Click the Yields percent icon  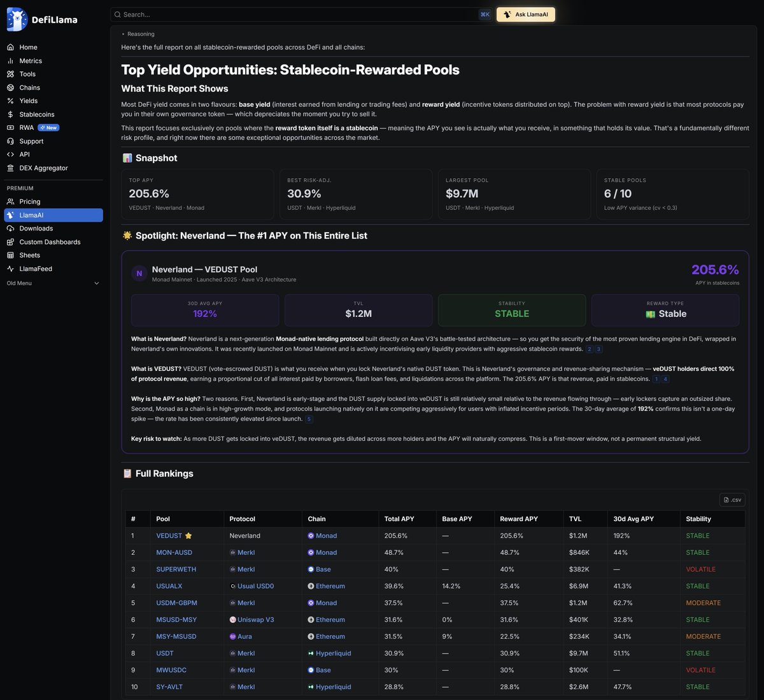click(x=10, y=101)
